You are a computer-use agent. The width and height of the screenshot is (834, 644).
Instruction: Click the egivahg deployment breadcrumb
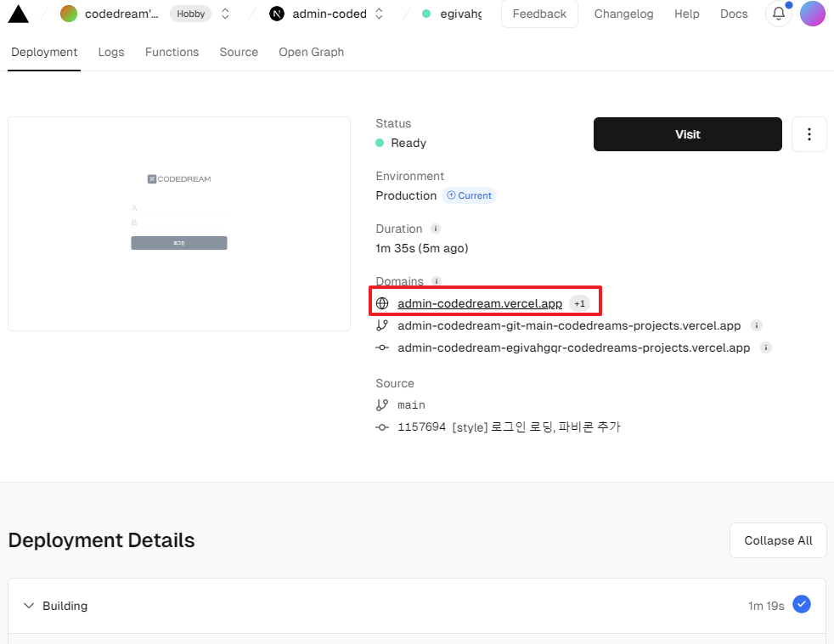(x=460, y=14)
